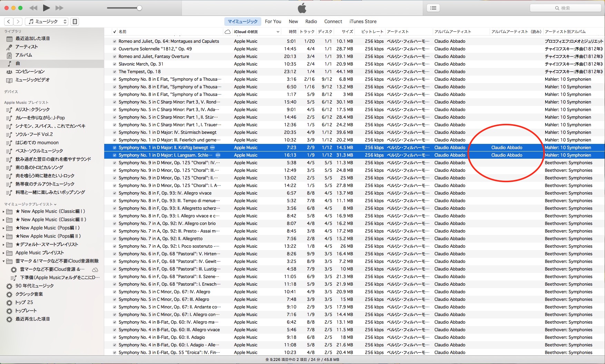
Task: Expand ★New Apple Music (Pops編 II ) folder
Action: point(3,236)
